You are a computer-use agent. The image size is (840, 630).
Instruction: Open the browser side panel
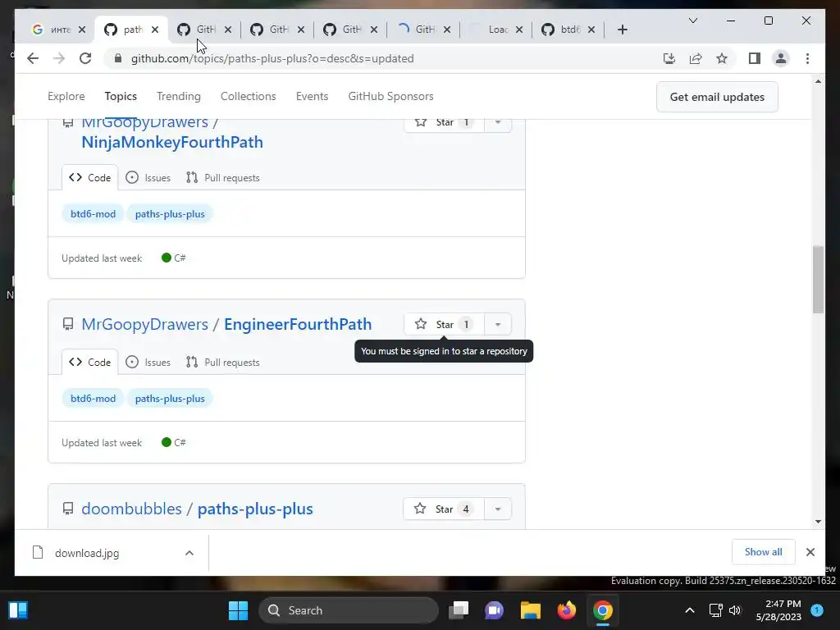click(755, 58)
